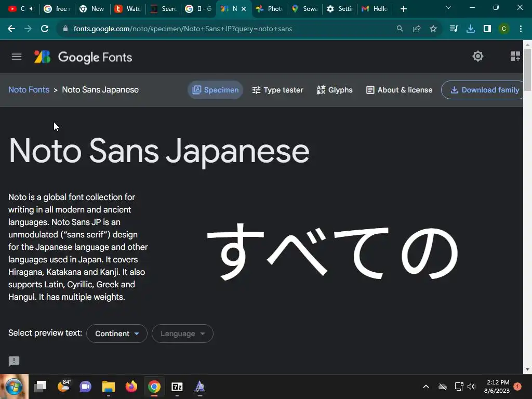Click the search magnifier in address bar

click(x=400, y=29)
